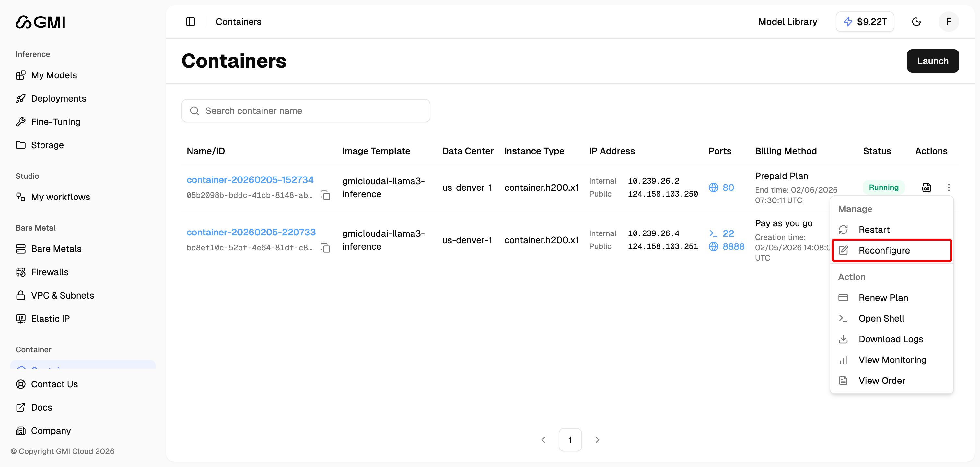Click inside the Search container name field
Screen dimensions: 980x467
coord(306,111)
